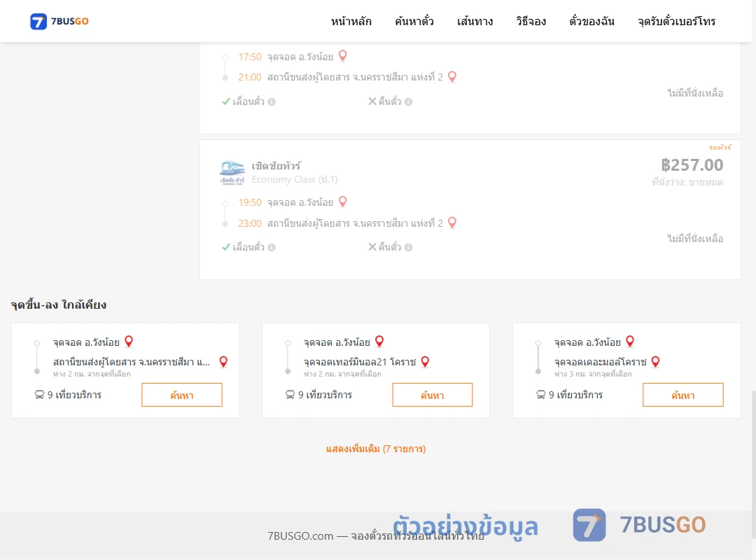Click origin pin in เดอะมอลล์โคราช card
The height and width of the screenshot is (560, 756).
coord(630,342)
